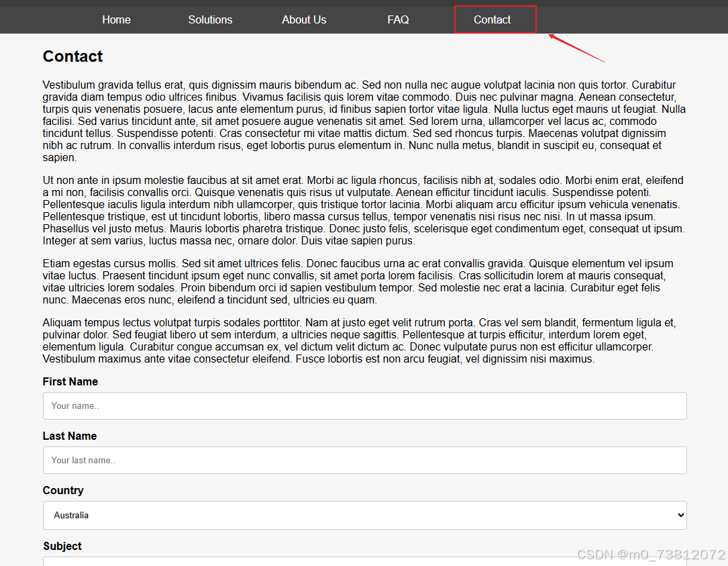Focus the Last Name input field
This screenshot has width=728, height=566.
coord(364,460)
